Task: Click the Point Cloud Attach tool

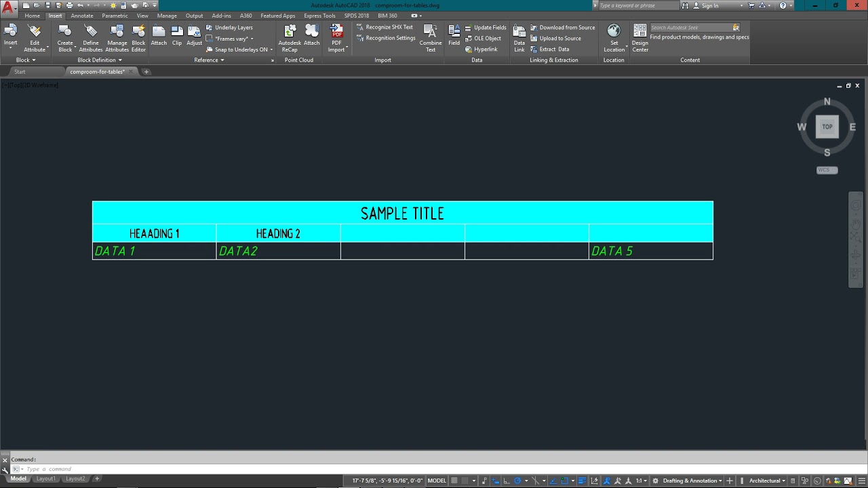Action: (312, 35)
